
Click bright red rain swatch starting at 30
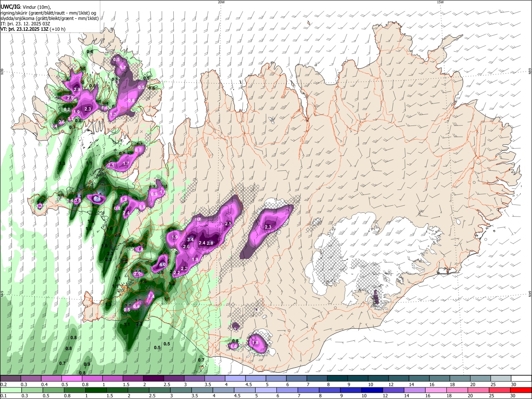(521, 390)
